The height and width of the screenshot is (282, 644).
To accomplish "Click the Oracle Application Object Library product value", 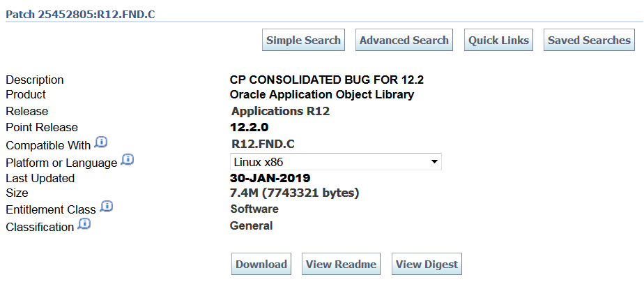I will tap(322, 94).
